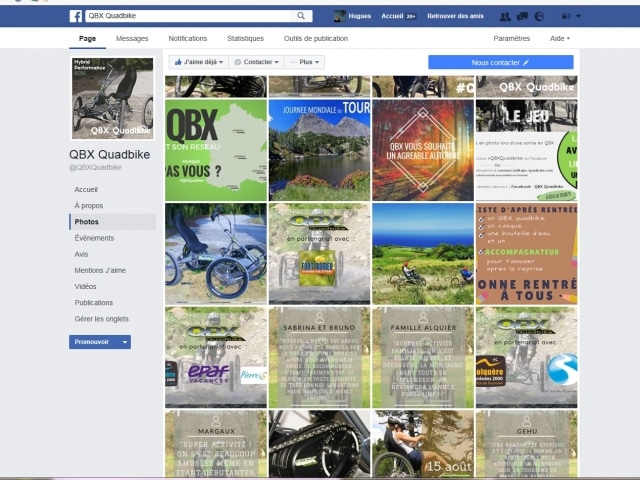
Task: Click the QBX Quadbike page profile picture
Action: coord(113,98)
